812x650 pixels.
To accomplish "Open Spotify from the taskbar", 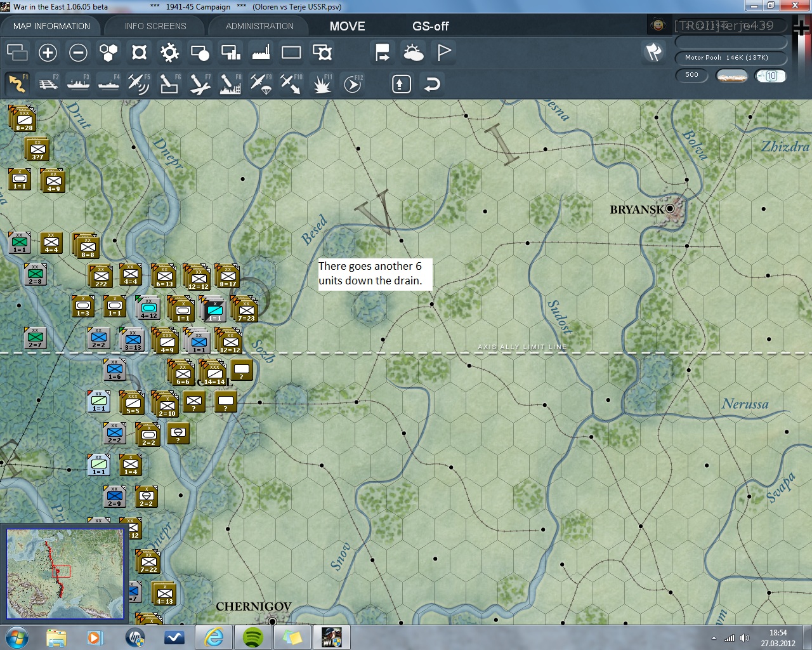I will click(x=253, y=637).
